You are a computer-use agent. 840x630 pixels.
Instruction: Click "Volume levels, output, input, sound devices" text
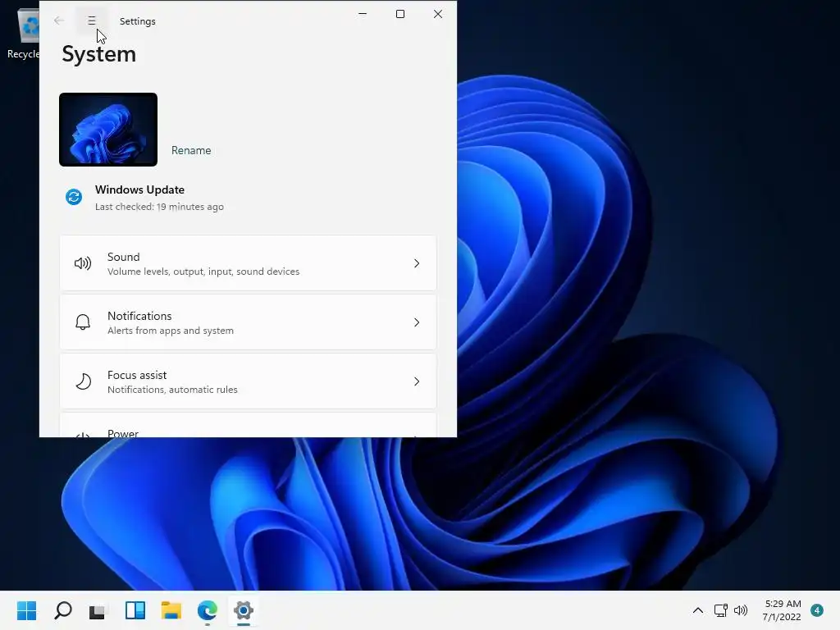[x=203, y=272]
